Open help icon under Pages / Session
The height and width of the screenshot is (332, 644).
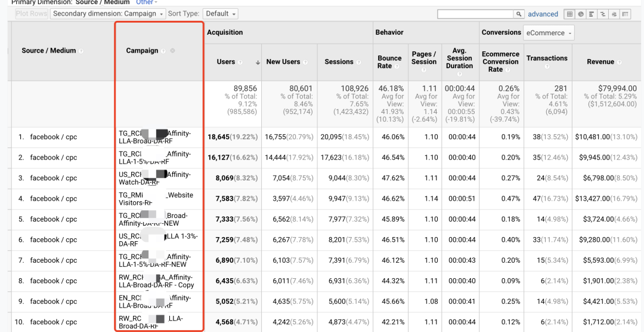pos(424,70)
